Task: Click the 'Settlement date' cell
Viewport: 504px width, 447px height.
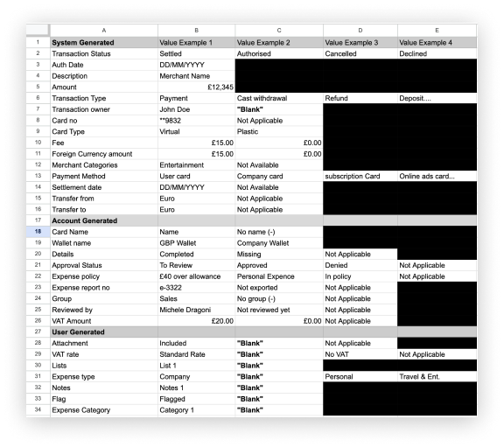Action: (104, 187)
